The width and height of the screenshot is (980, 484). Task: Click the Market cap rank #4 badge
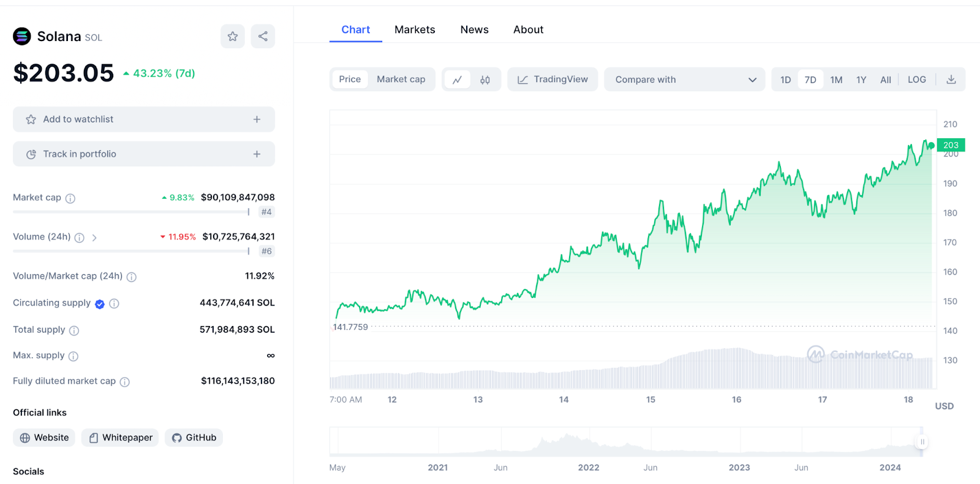266,212
